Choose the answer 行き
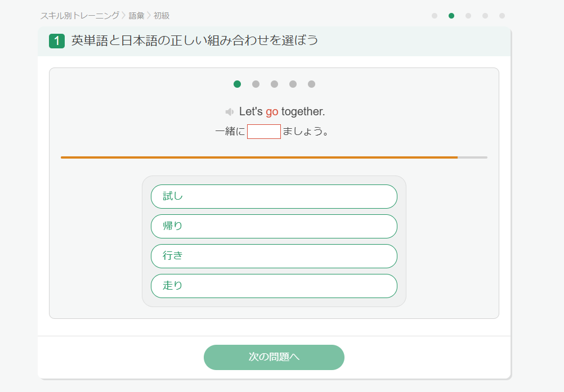The image size is (564, 392). (x=274, y=256)
